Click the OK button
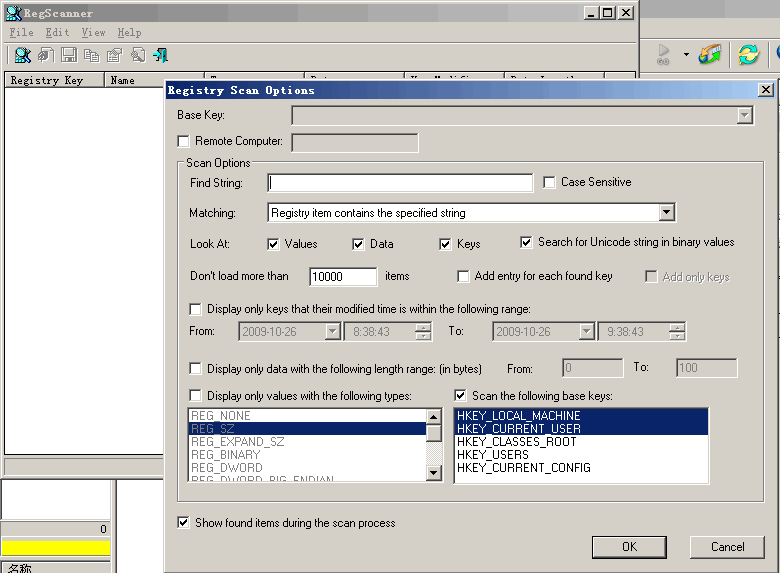780x573 pixels. [x=629, y=547]
